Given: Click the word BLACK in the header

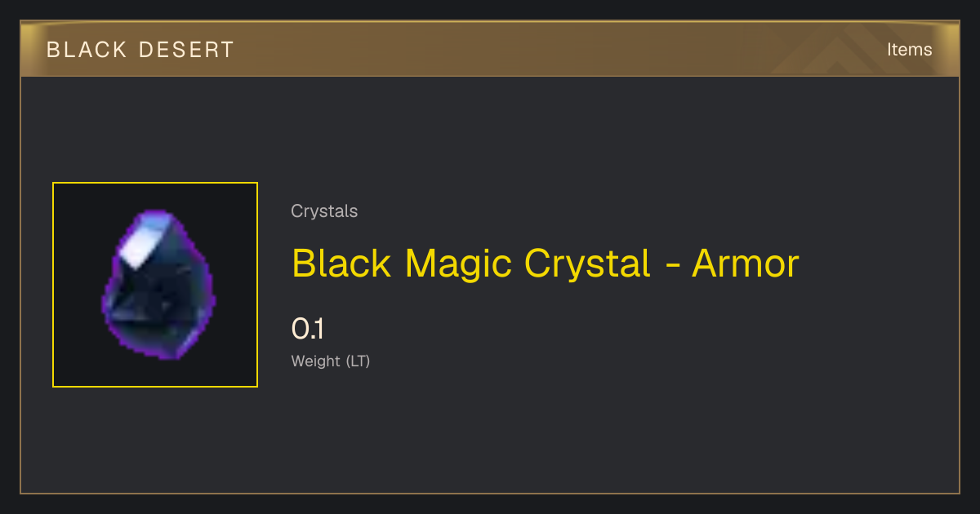Looking at the screenshot, I should pyautogui.click(x=87, y=50).
